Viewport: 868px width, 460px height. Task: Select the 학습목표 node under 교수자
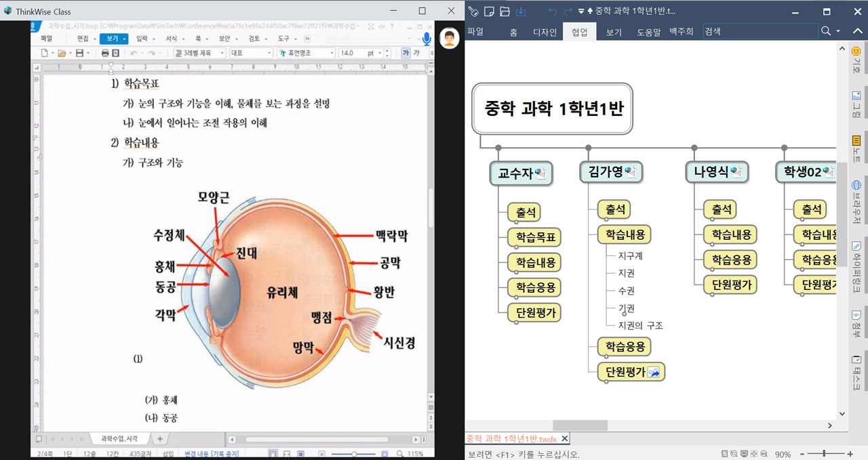pyautogui.click(x=535, y=238)
